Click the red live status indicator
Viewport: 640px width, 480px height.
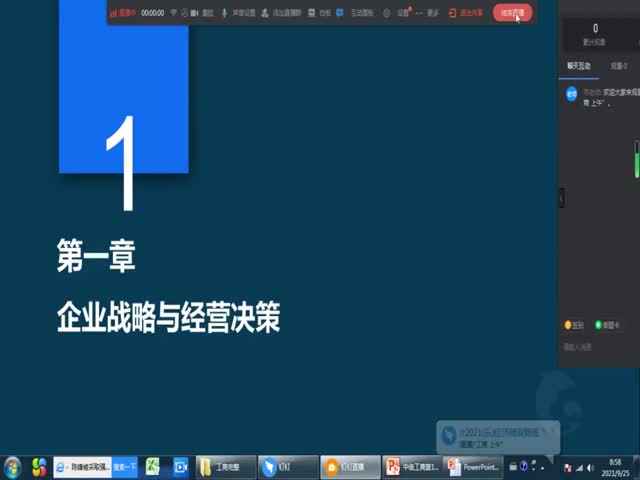coord(123,13)
